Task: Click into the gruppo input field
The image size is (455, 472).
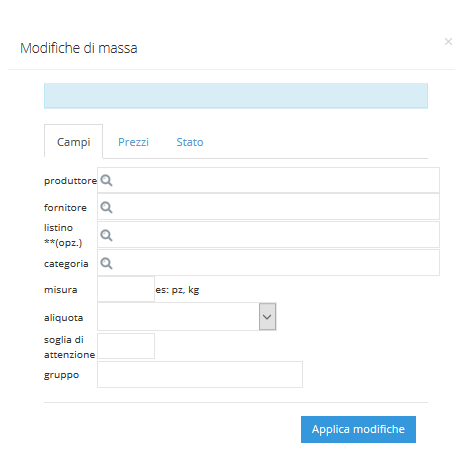Action: click(200, 375)
